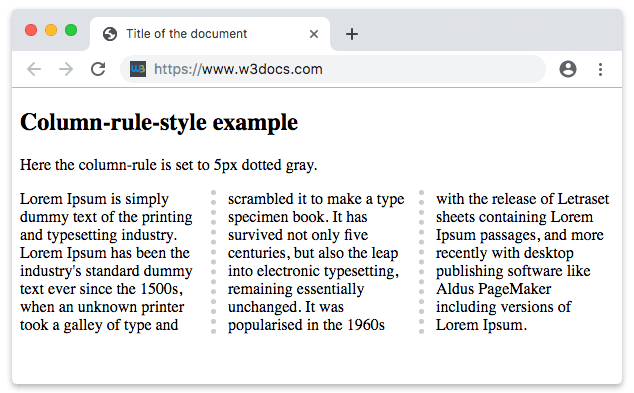The image size is (634, 393).
Task: Click the text 'scrambled it to make a type'
Action: (316, 199)
